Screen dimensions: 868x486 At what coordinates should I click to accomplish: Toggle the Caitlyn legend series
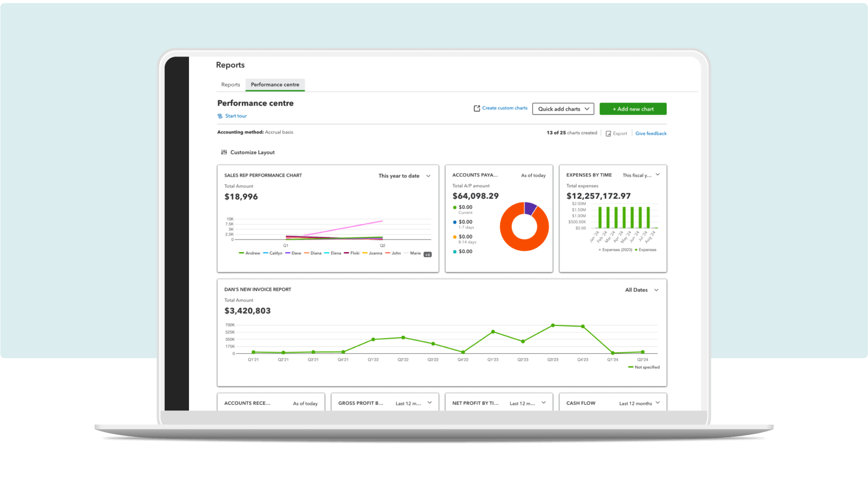click(273, 253)
